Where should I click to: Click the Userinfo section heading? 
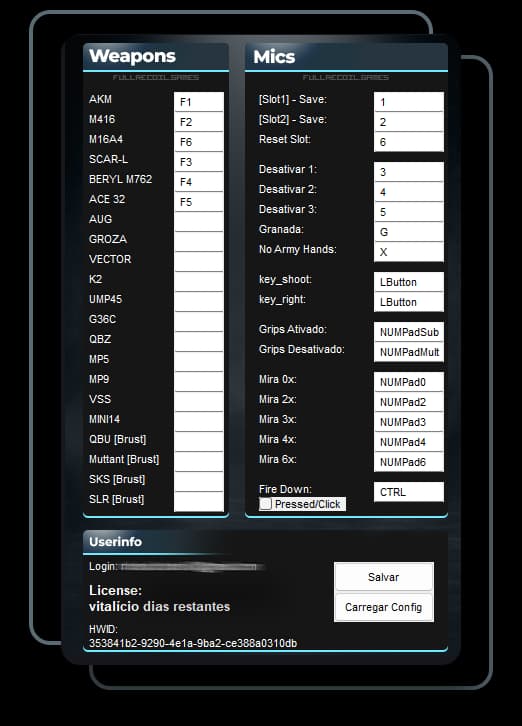115,541
